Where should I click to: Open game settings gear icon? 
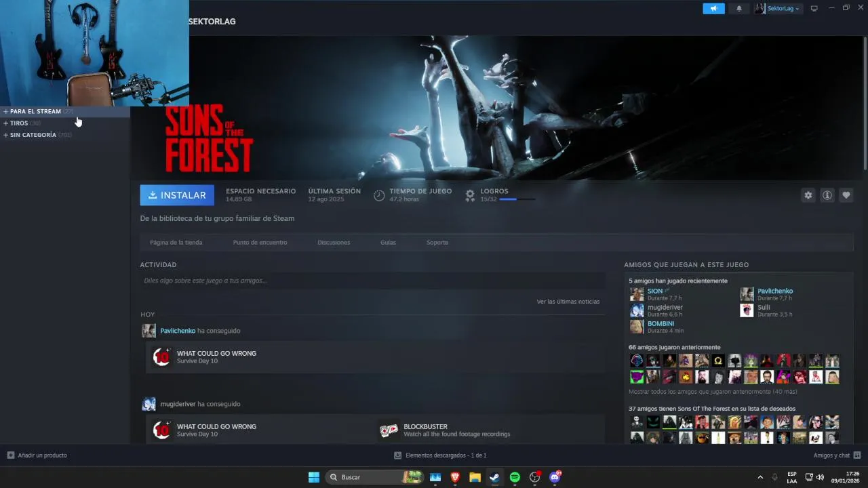808,195
